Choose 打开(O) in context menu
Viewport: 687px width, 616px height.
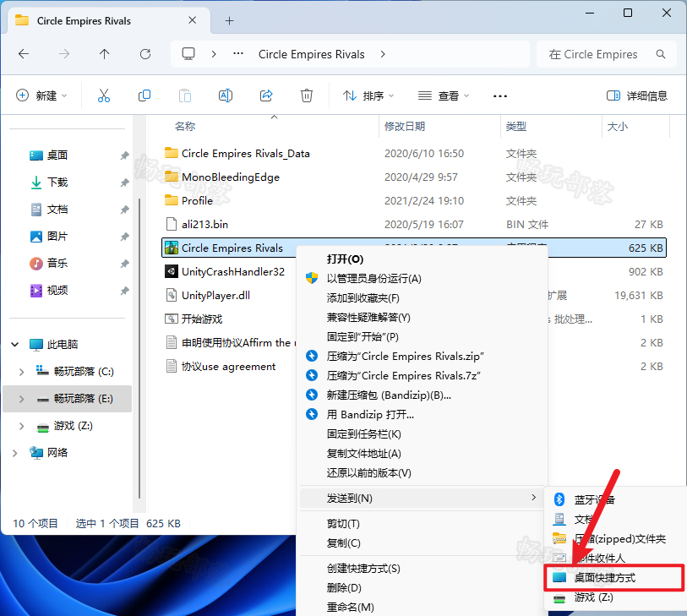coord(423,259)
